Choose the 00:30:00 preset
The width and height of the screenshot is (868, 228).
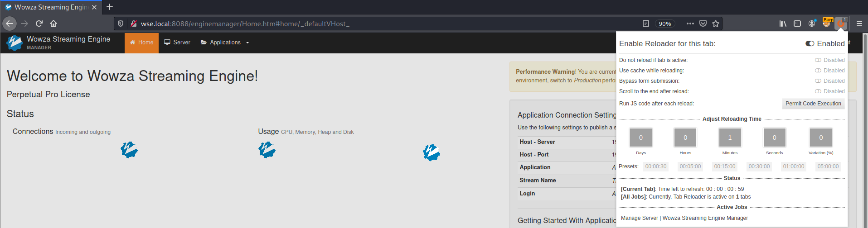pos(759,166)
